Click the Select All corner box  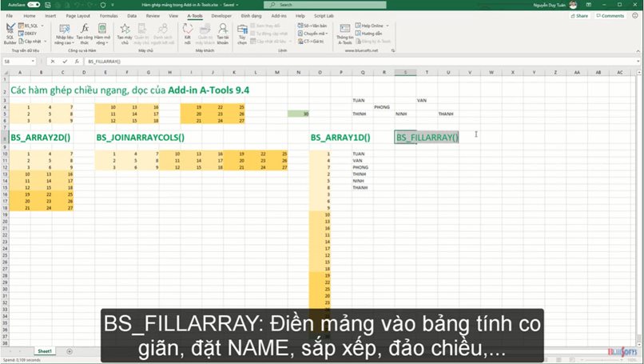(5, 72)
